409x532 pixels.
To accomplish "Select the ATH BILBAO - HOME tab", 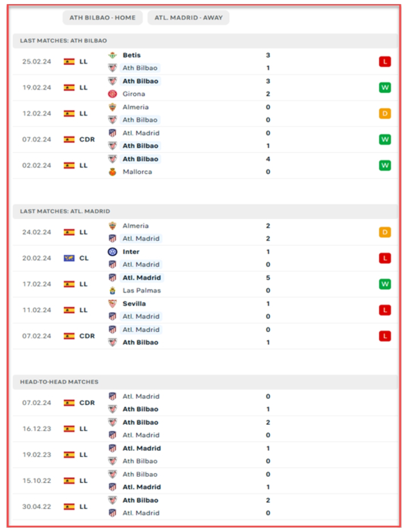I will tap(102, 17).
